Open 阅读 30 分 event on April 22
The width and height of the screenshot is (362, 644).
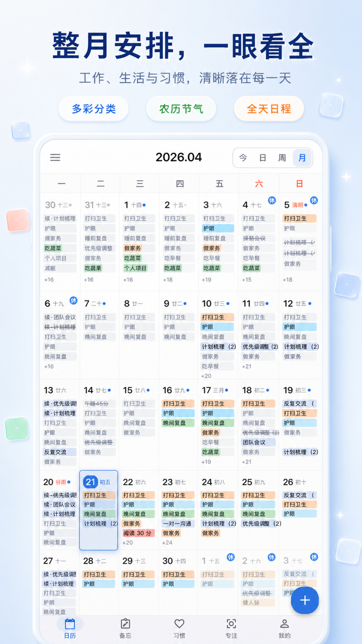click(138, 533)
